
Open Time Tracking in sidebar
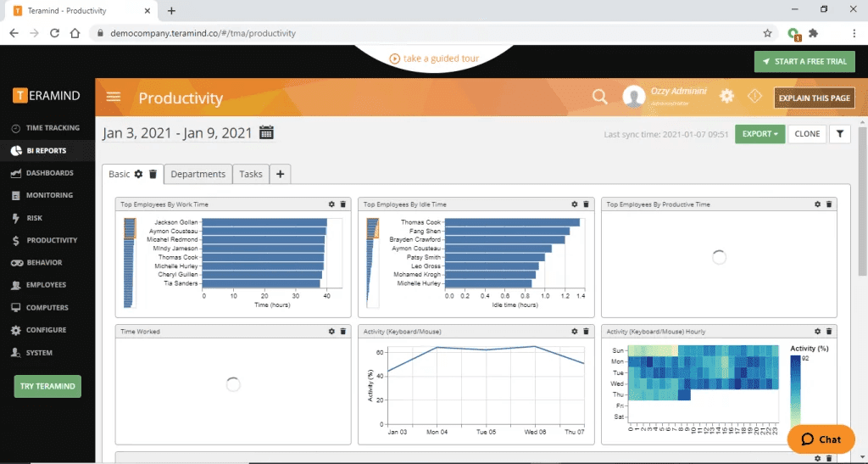47,128
